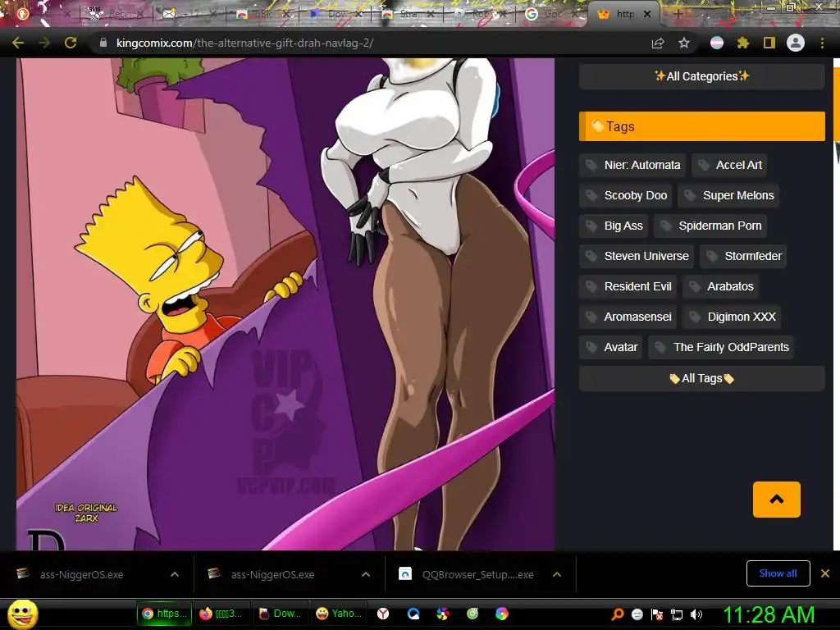Click the Tags section header
This screenshot has height=630, width=840.
(x=702, y=126)
